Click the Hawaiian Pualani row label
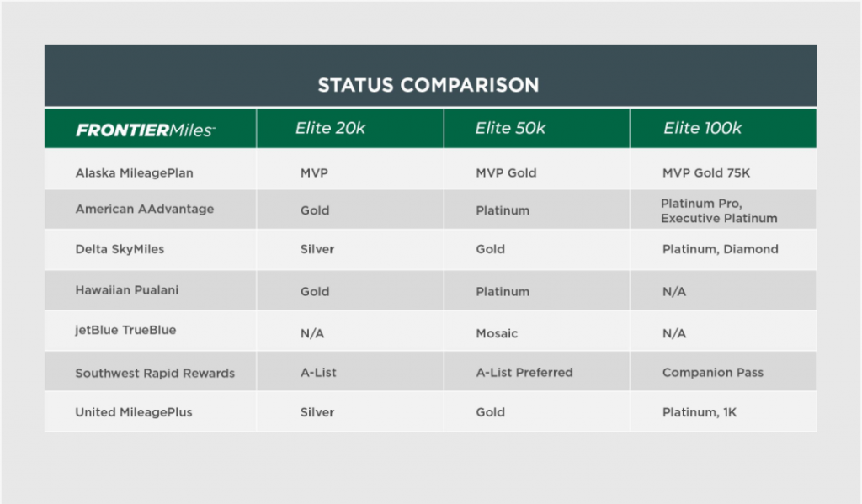The height and width of the screenshot is (504, 862). (127, 290)
